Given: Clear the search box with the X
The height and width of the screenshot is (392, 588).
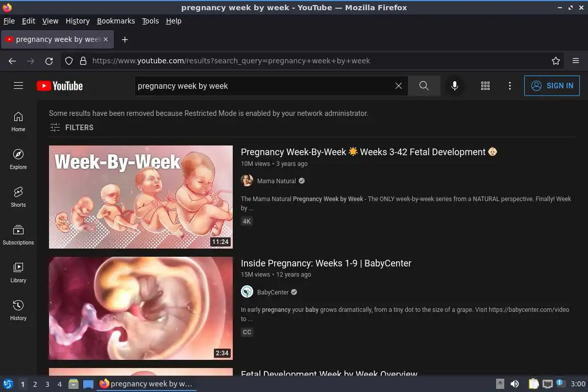Looking at the screenshot, I should (399, 86).
